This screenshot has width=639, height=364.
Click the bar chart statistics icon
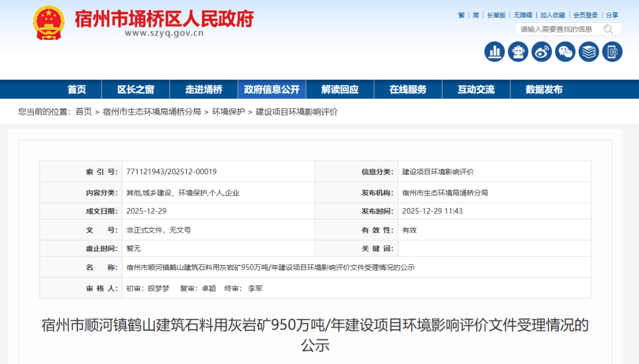495,51
